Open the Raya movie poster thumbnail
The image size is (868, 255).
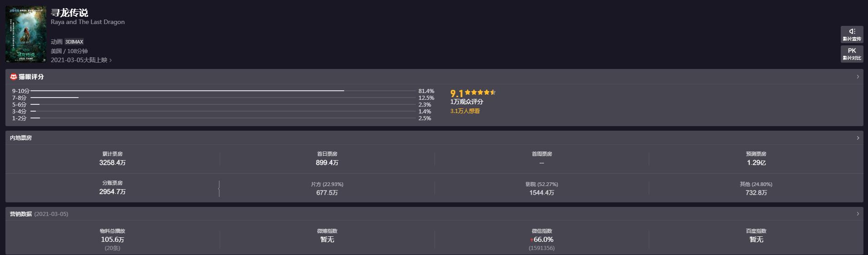click(26, 34)
